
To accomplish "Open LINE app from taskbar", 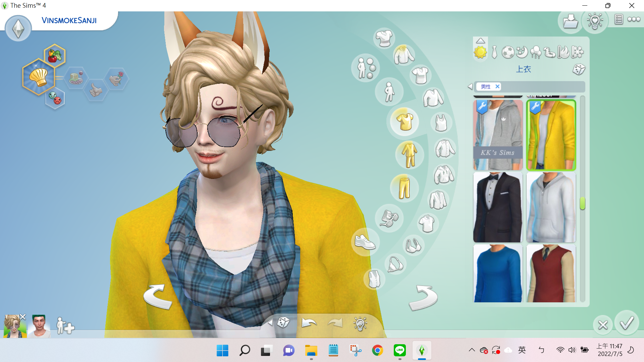I will pyautogui.click(x=399, y=351).
